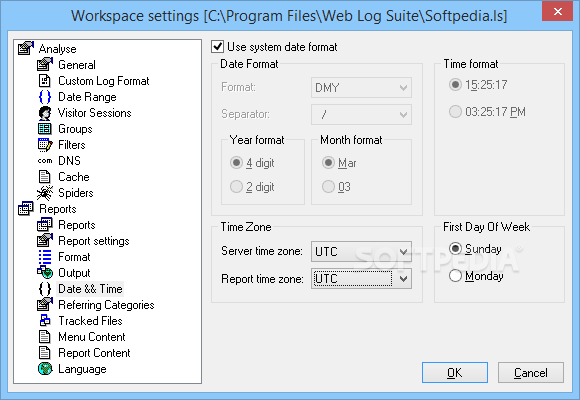Viewport: 580px width, 400px height.
Task: Click the Groups table icon
Action: [x=45, y=129]
